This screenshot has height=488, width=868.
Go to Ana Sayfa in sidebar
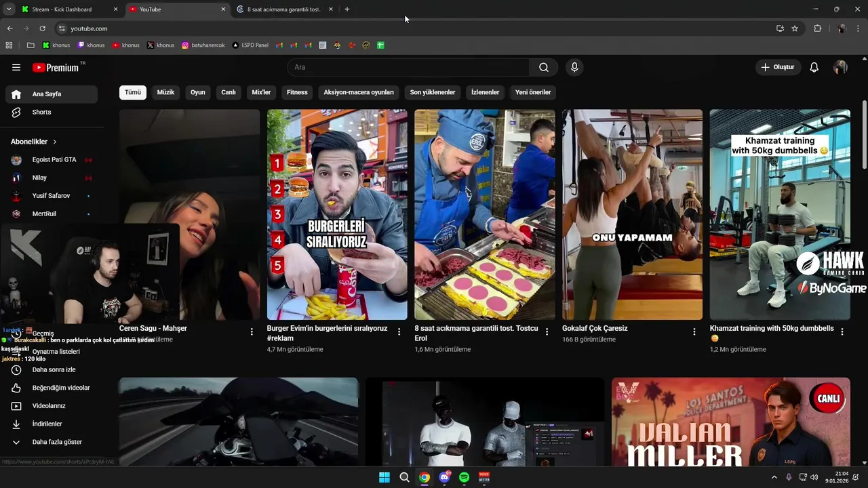pos(52,94)
